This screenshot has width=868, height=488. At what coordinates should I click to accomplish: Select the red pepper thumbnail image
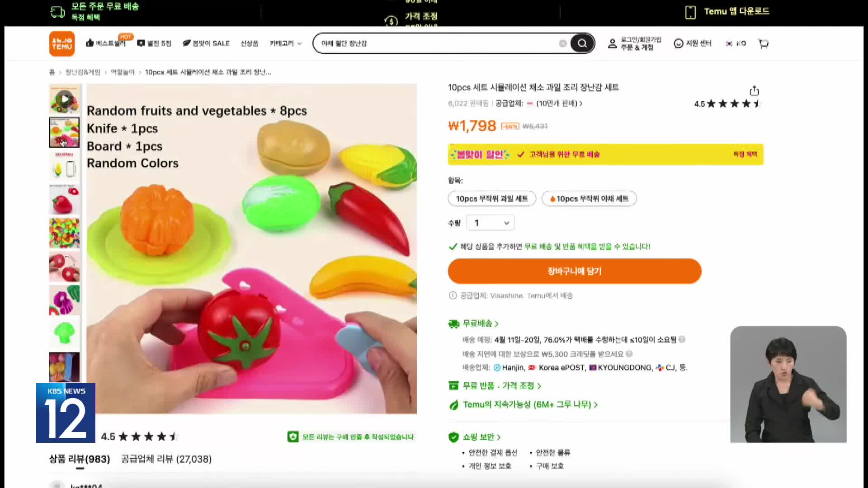click(65, 199)
